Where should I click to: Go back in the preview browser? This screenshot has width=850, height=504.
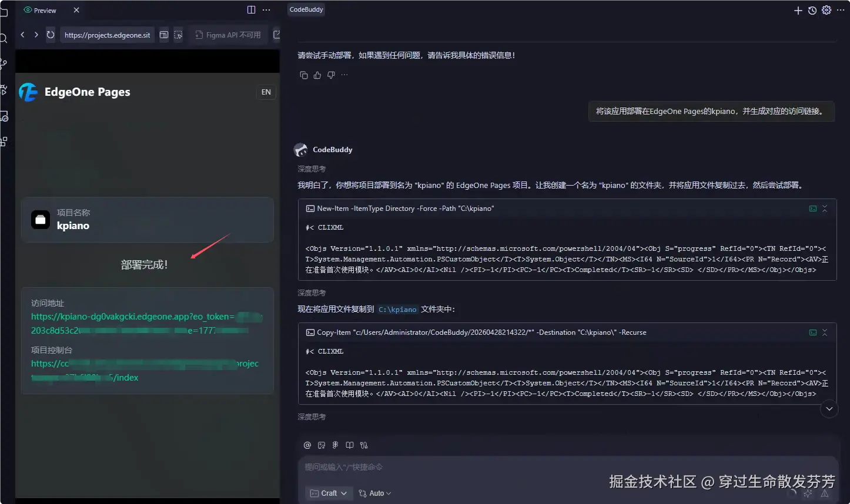point(22,35)
